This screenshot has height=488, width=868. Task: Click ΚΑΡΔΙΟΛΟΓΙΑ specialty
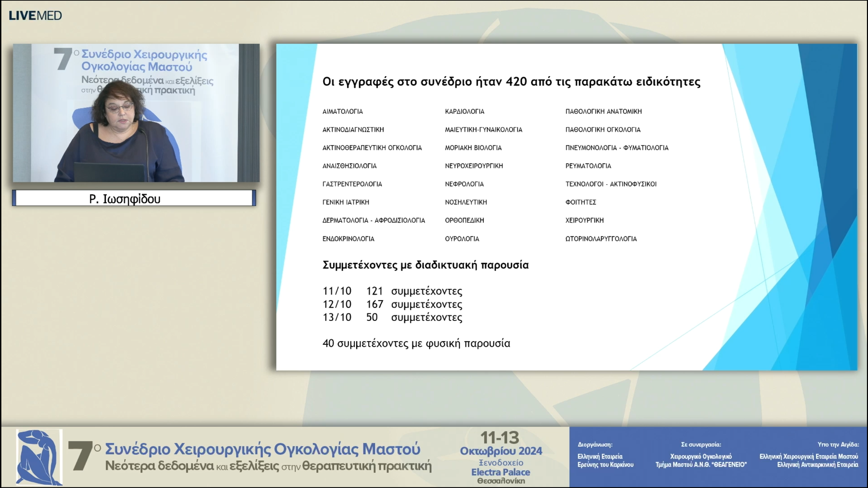pos(465,111)
